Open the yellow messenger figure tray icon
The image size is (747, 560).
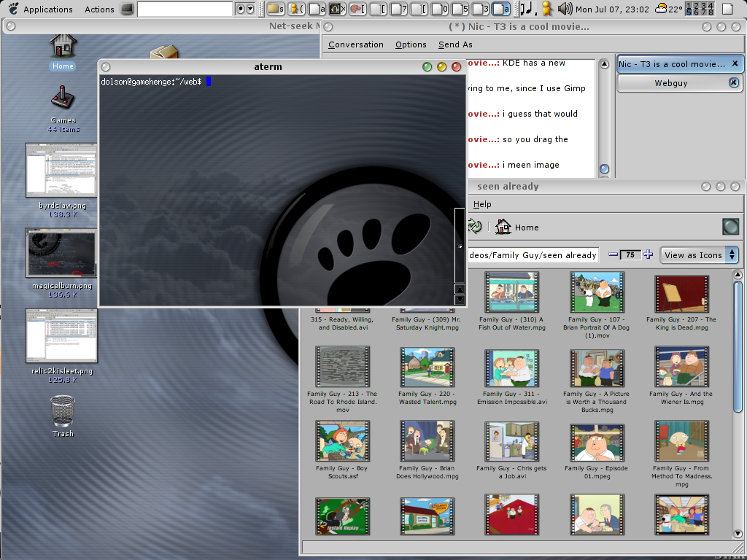547,9
